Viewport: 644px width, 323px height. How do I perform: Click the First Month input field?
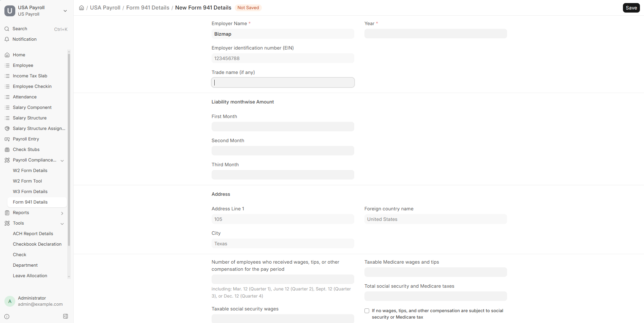pos(283,127)
